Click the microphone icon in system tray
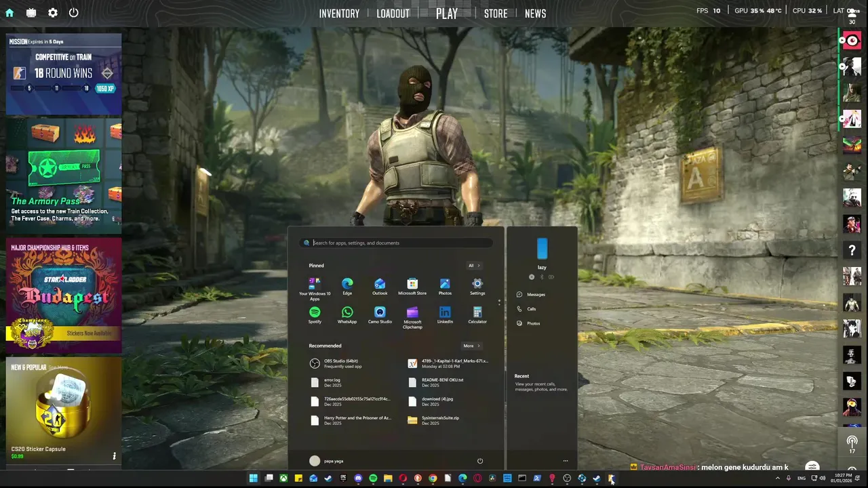This screenshot has width=868, height=488. coord(788,479)
